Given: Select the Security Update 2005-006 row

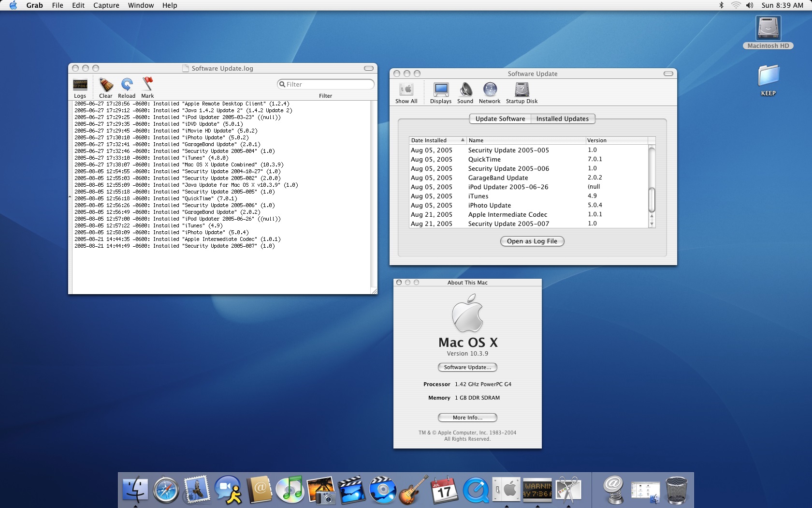Looking at the screenshot, I should (x=528, y=168).
